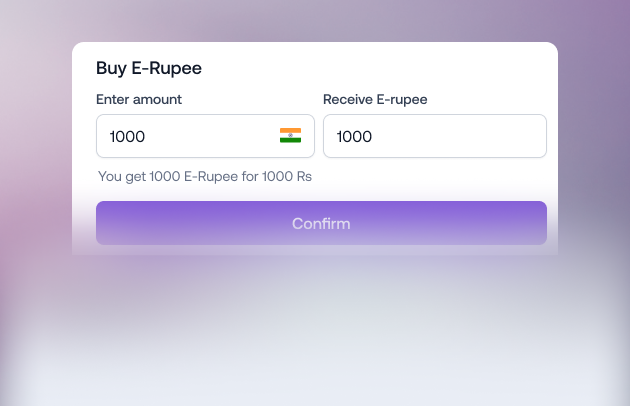The image size is (630, 406).
Task: Click the 'Rs' word in the conversion note
Action: click(304, 176)
